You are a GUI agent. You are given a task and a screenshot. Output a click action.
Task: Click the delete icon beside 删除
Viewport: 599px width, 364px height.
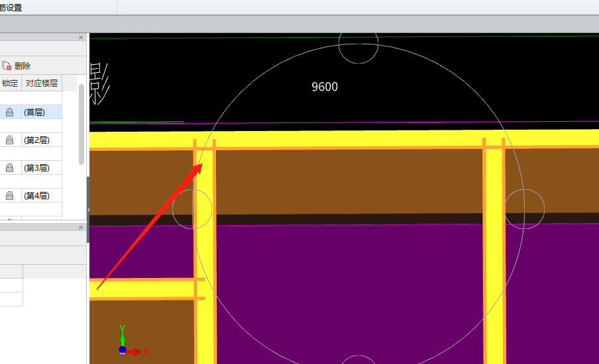point(7,66)
